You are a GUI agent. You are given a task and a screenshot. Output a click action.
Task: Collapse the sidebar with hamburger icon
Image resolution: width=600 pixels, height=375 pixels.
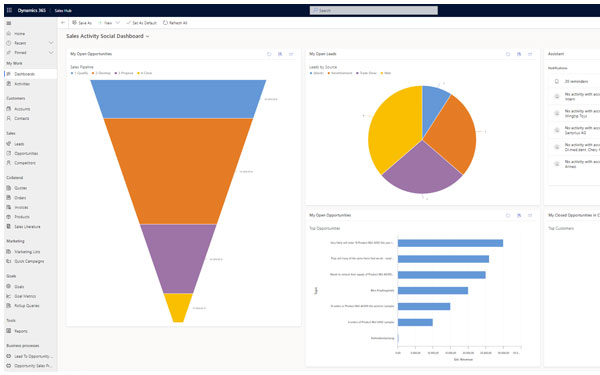9,23
